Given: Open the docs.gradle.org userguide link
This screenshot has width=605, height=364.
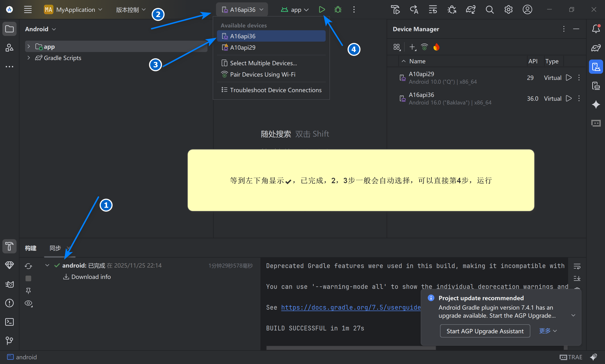Looking at the screenshot, I should point(351,307).
